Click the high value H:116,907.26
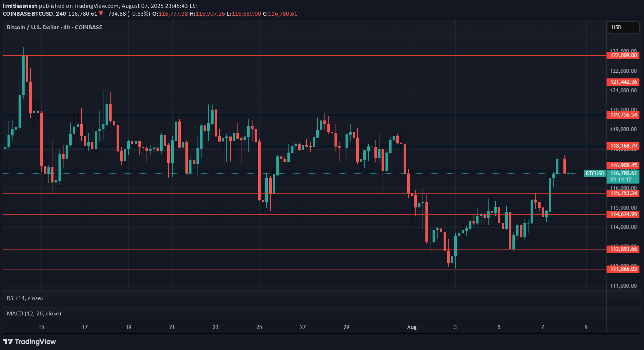 coord(207,14)
